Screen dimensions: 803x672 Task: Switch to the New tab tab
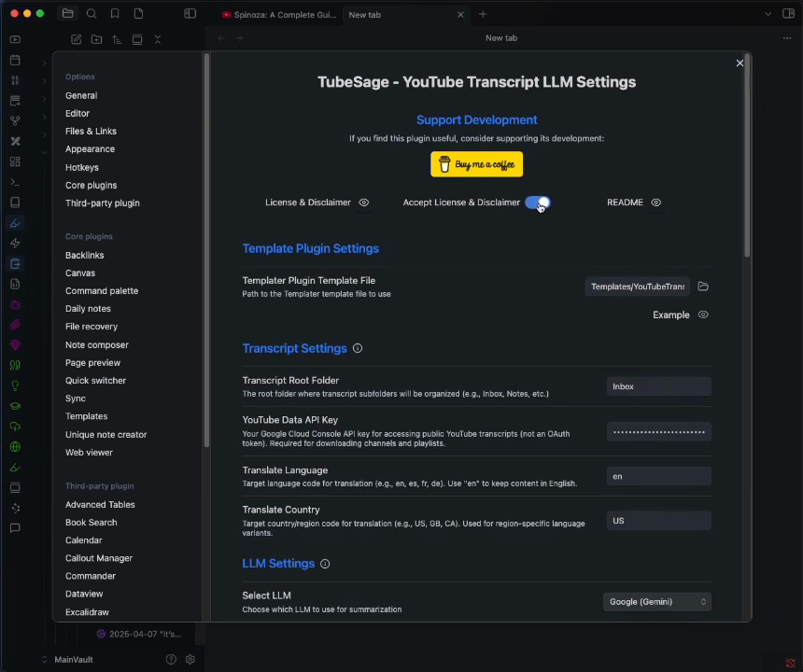(365, 15)
